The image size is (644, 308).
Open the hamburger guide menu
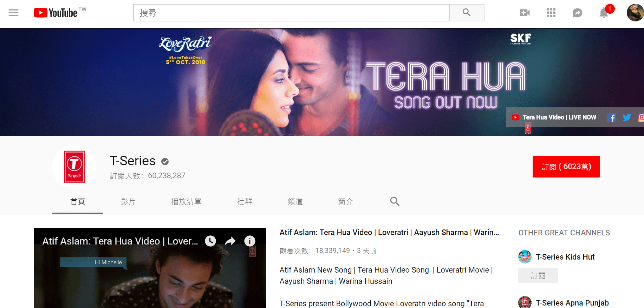(x=13, y=13)
